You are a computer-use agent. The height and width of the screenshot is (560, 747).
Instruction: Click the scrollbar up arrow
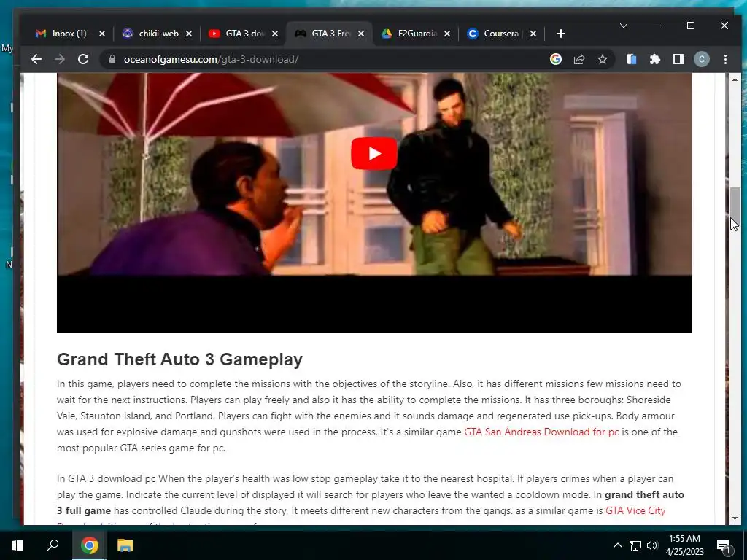click(735, 79)
